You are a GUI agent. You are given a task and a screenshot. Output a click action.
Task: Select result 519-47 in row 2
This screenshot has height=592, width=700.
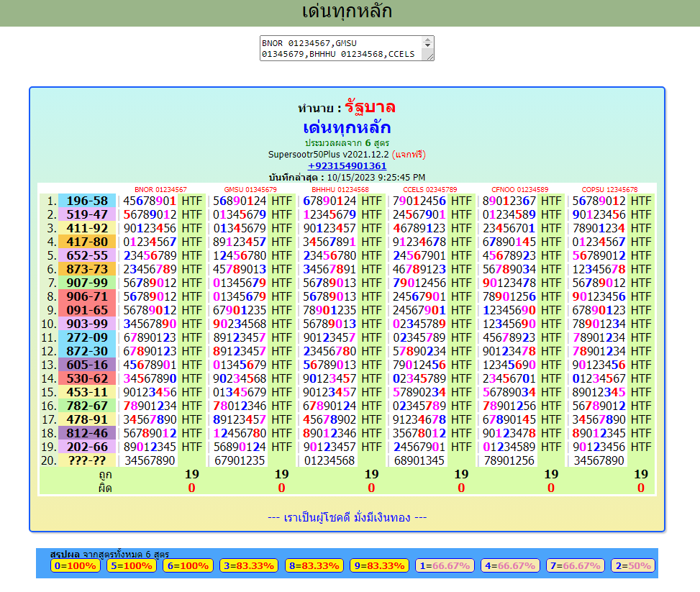pyautogui.click(x=87, y=215)
